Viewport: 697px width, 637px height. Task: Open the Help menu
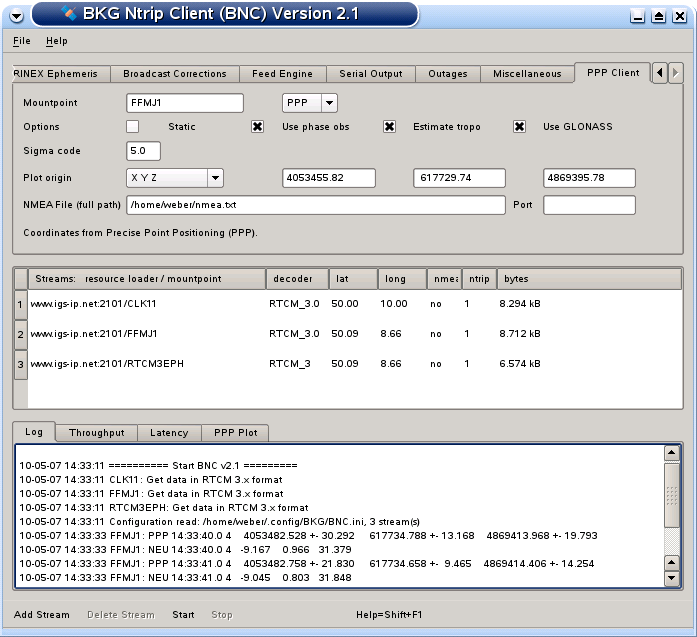(x=56, y=41)
